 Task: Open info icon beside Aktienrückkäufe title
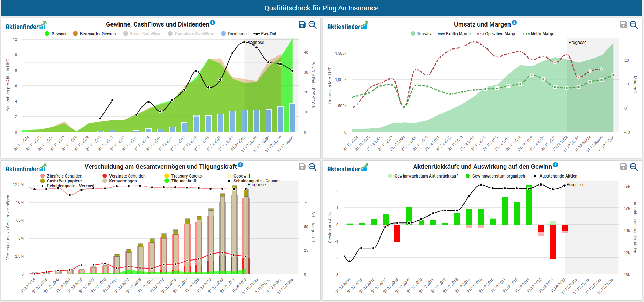[555, 165]
